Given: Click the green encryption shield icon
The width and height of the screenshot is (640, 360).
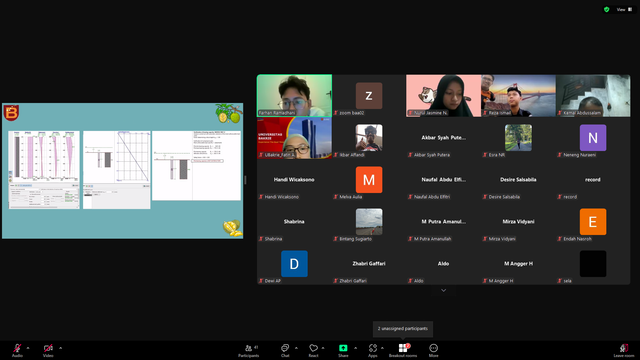Looking at the screenshot, I should [x=607, y=9].
